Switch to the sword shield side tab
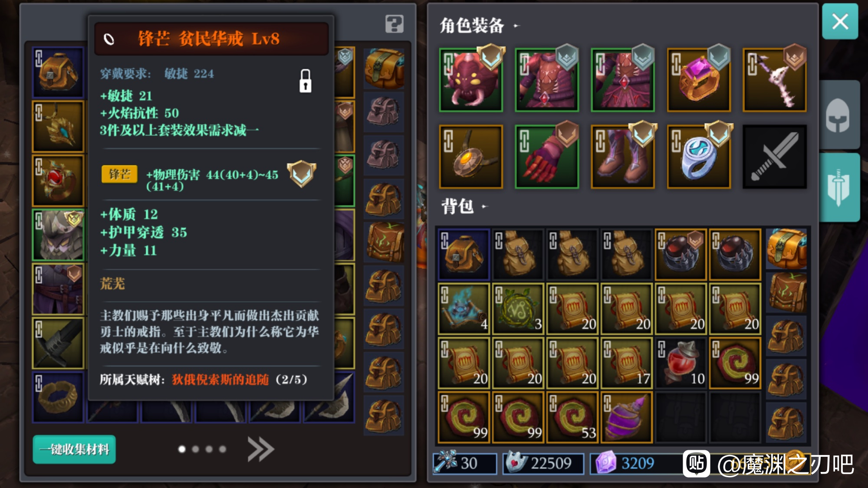Image resolution: width=868 pixels, height=488 pixels. pyautogui.click(x=838, y=187)
